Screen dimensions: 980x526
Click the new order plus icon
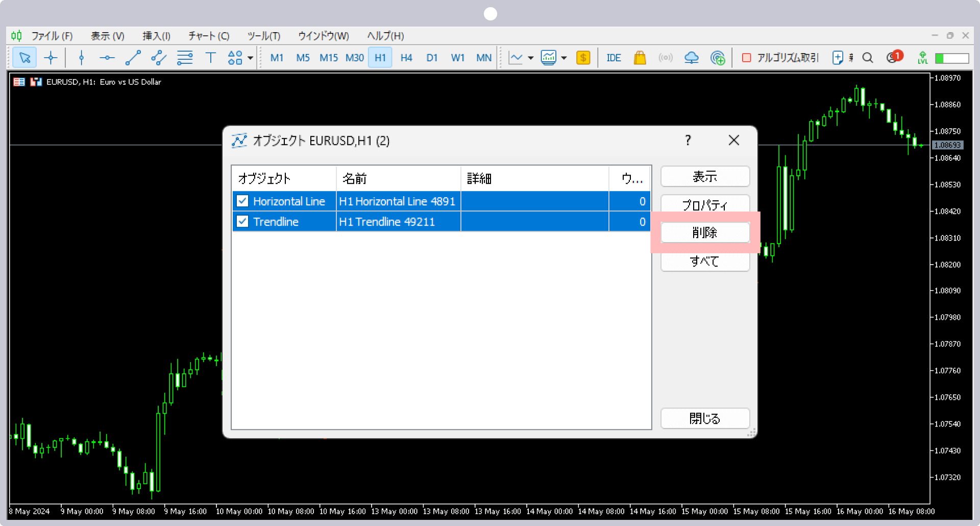[x=838, y=58]
